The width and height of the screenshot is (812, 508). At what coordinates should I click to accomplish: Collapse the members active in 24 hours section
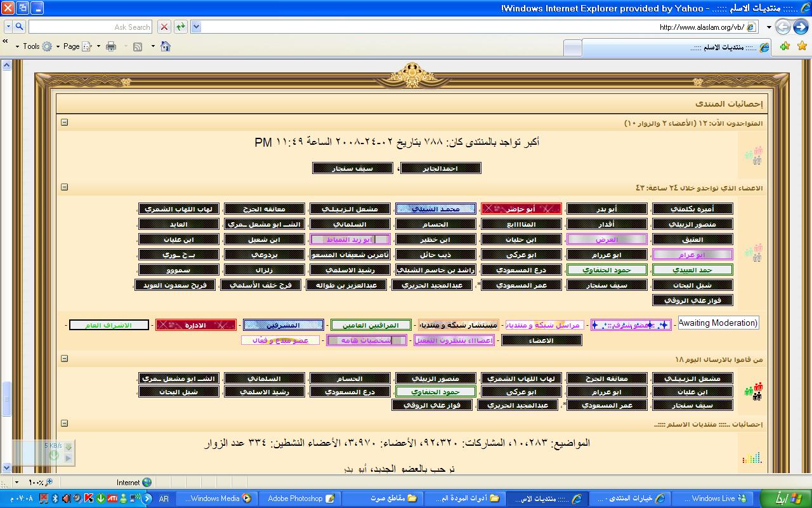tap(64, 187)
